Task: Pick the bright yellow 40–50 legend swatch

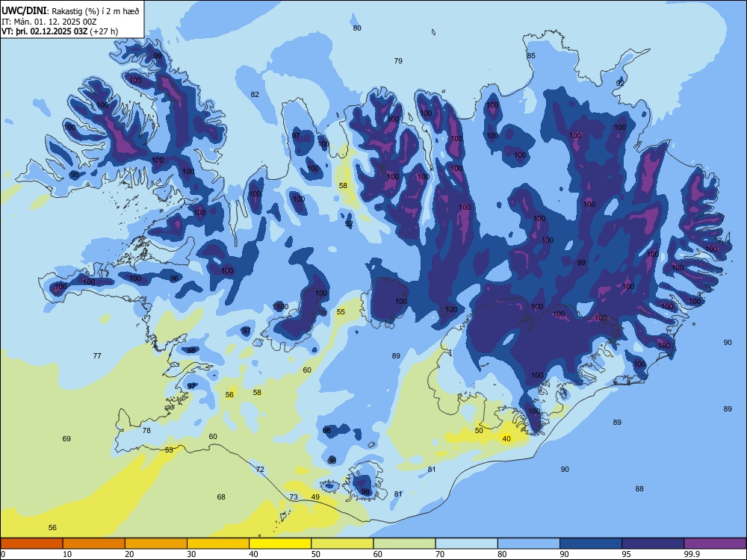Action: [280, 544]
